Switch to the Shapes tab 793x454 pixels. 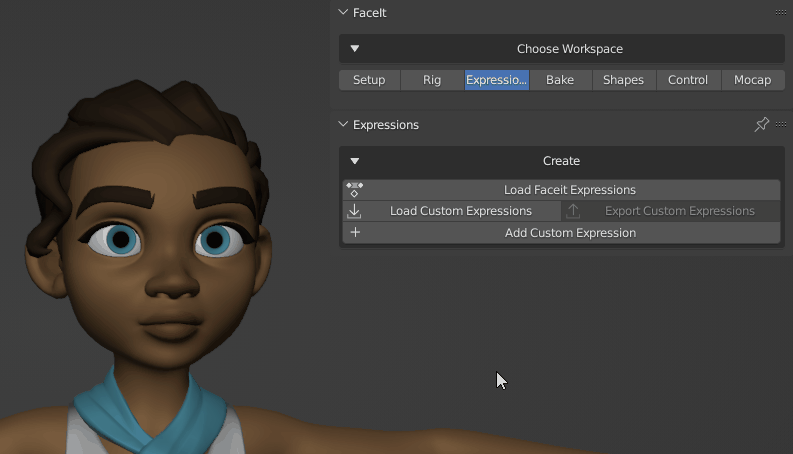pyautogui.click(x=623, y=80)
